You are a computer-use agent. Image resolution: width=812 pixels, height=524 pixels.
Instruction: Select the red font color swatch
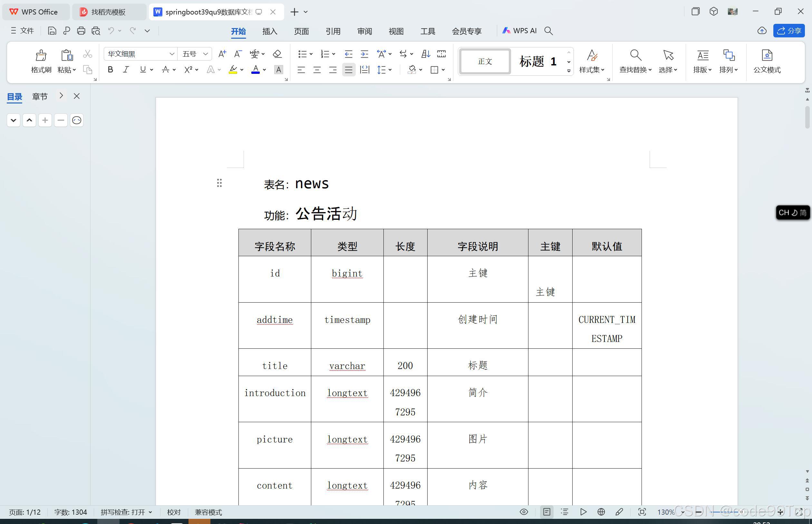point(256,69)
